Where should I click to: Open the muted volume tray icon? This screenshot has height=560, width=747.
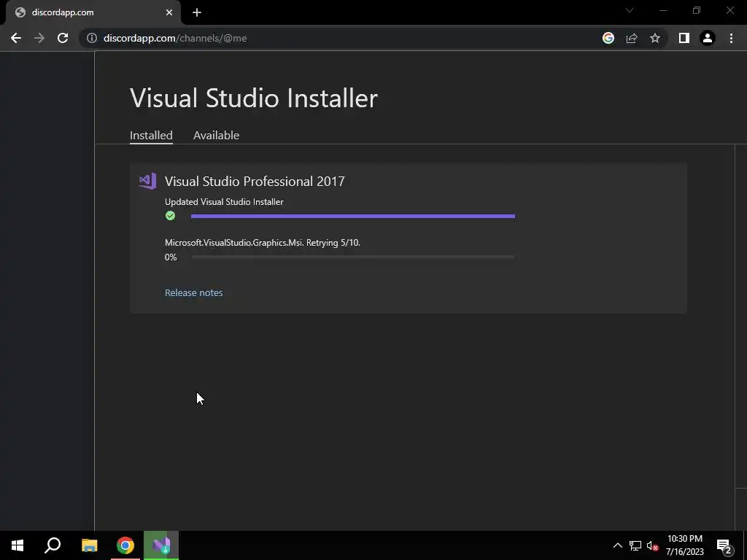652,545
